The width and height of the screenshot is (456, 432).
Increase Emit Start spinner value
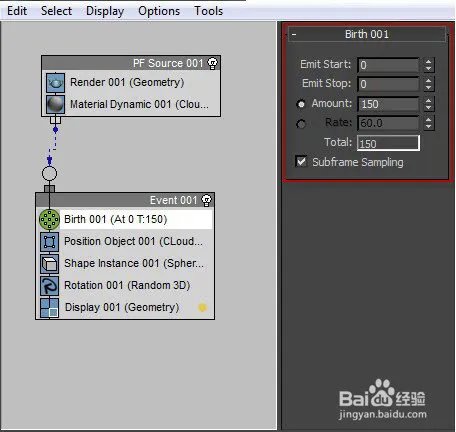[429, 61]
